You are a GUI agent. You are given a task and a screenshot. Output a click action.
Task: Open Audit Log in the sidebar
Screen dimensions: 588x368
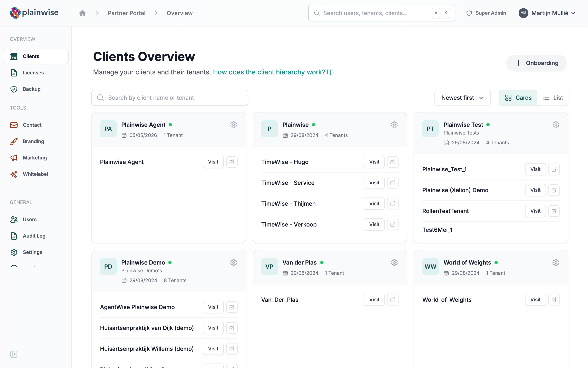click(36, 236)
